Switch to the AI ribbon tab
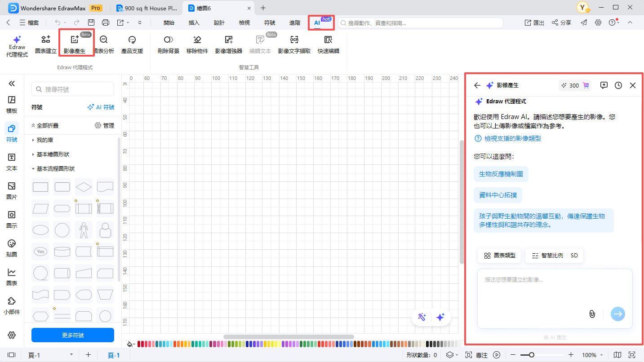644x362 pixels. coord(320,22)
